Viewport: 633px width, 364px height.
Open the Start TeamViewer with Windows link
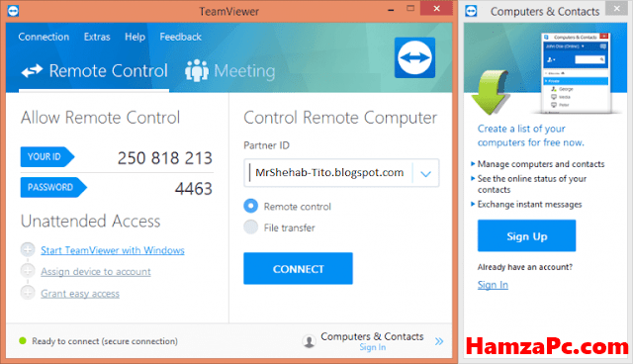point(113,250)
